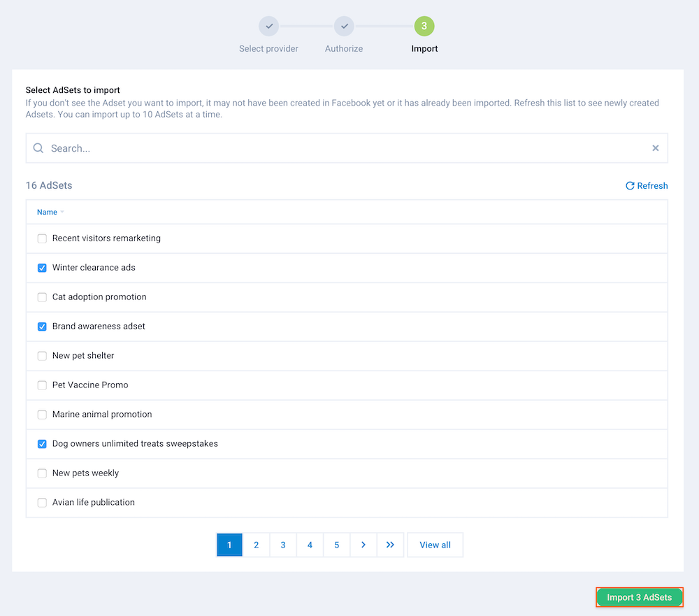699x616 pixels.
Task: Click the Authorize step checkmark
Action: (344, 27)
